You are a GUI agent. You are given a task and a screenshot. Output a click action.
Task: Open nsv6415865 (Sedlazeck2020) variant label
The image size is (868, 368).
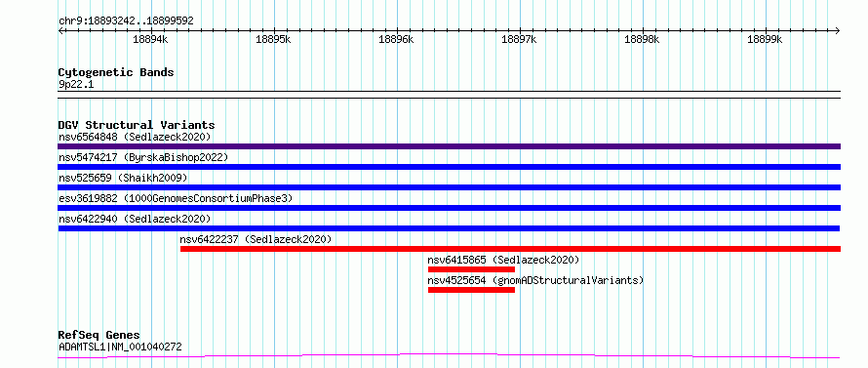tap(503, 260)
